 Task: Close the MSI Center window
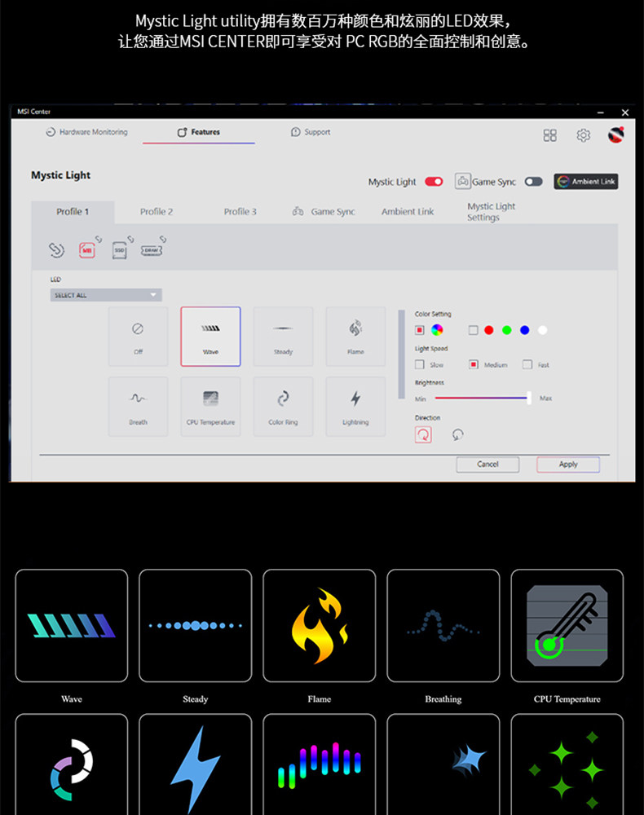tap(625, 112)
